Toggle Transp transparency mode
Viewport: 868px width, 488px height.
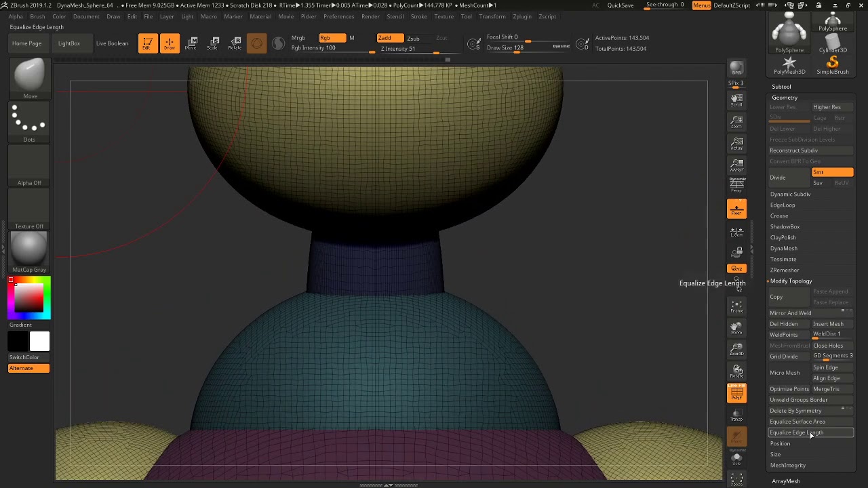pyautogui.click(x=736, y=415)
